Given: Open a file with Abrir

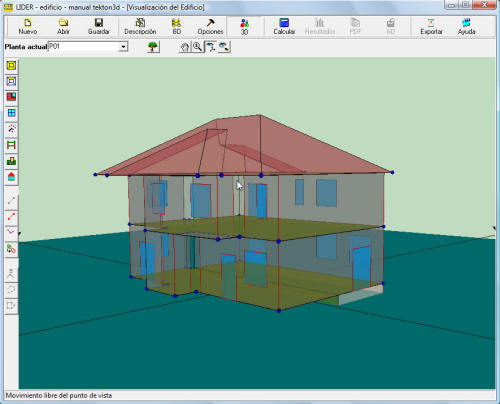Looking at the screenshot, I should pos(63,27).
